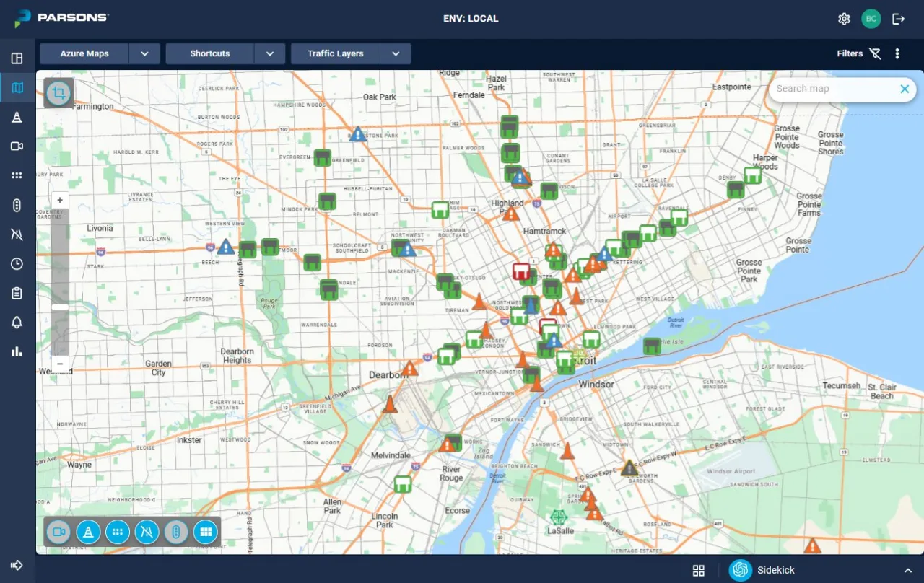
Task: Click the Windsor city label on map
Action: coord(596,385)
